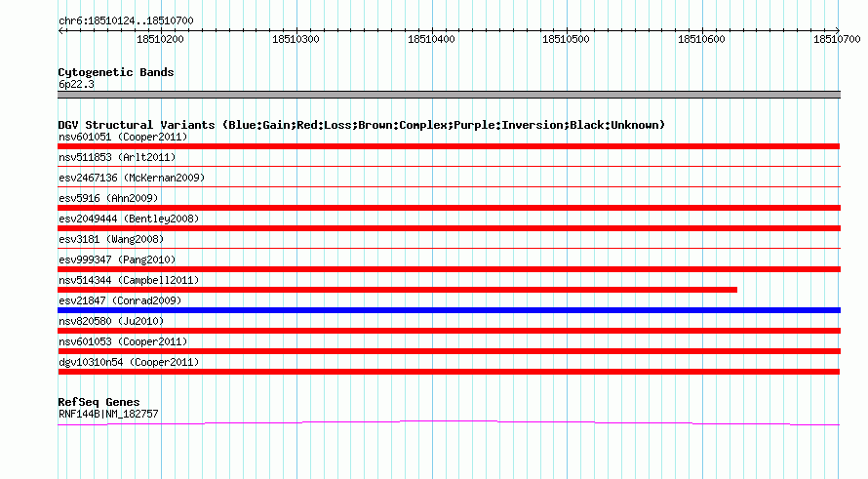The height and width of the screenshot is (479, 868).
Task: Open variant esv999347 (Pang2010) label
Action: [x=117, y=259]
